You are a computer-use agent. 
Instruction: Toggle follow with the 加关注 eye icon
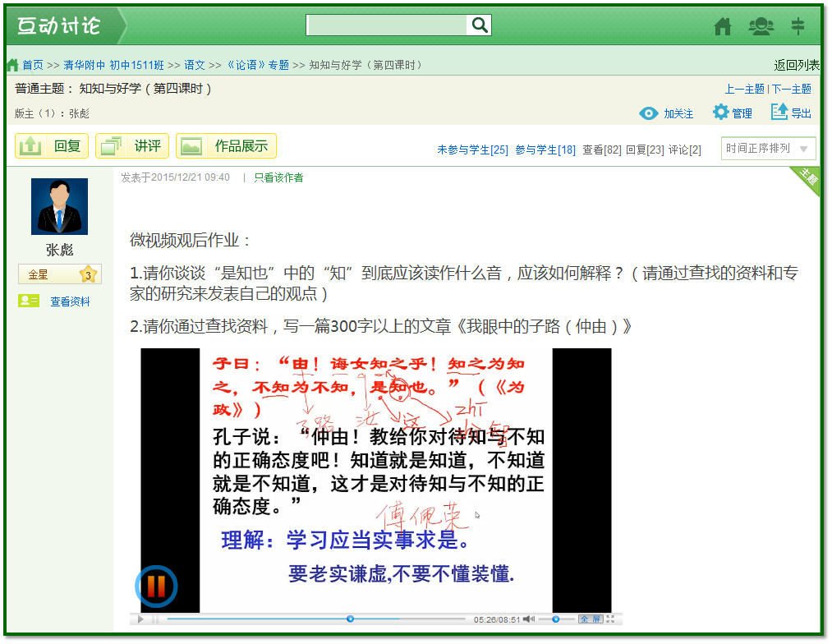[649, 113]
